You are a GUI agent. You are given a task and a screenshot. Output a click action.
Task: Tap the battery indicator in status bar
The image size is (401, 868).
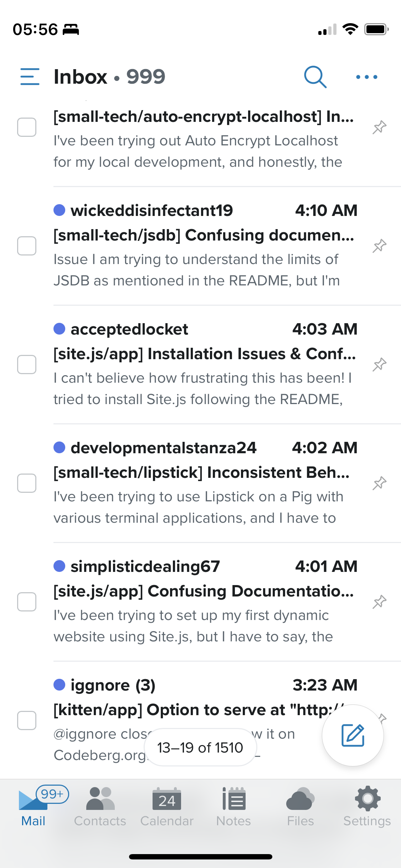click(x=376, y=29)
